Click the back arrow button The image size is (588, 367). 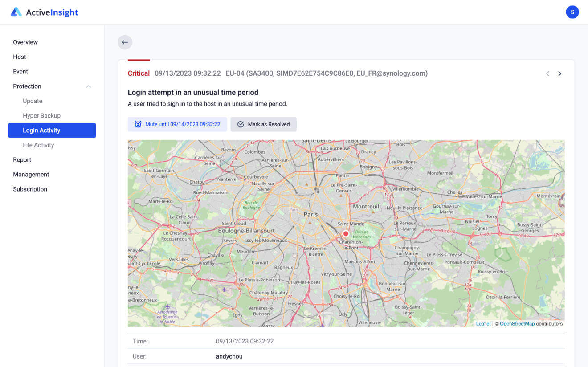(125, 42)
